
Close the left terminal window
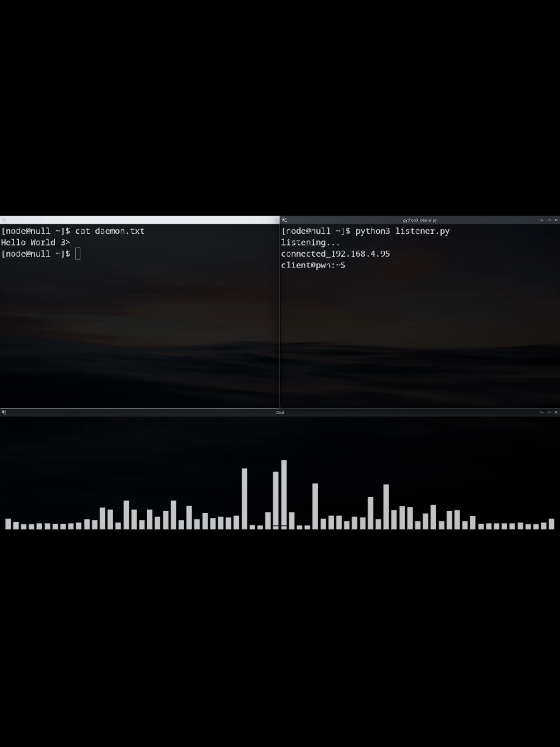pos(276,220)
